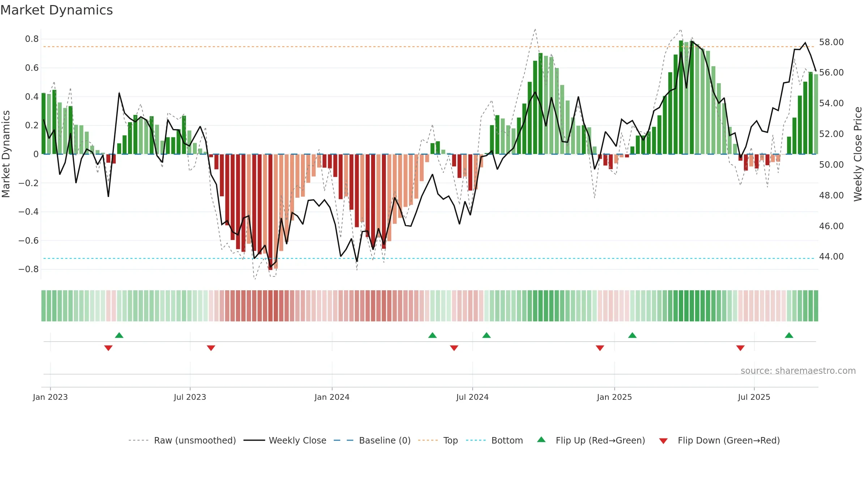The image size is (868, 488).
Task: Click the 0.8 left axis tick label
Action: [x=32, y=39]
